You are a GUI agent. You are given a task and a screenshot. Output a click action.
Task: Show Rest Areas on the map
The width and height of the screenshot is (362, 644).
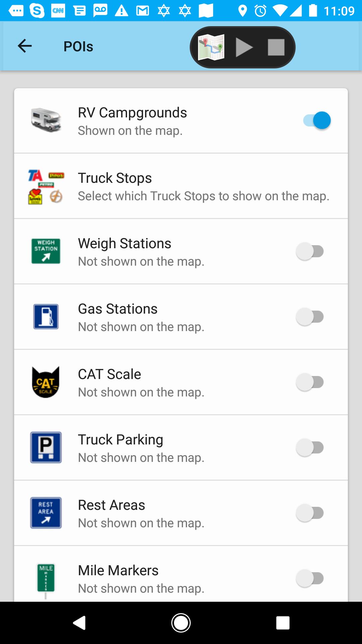310,513
